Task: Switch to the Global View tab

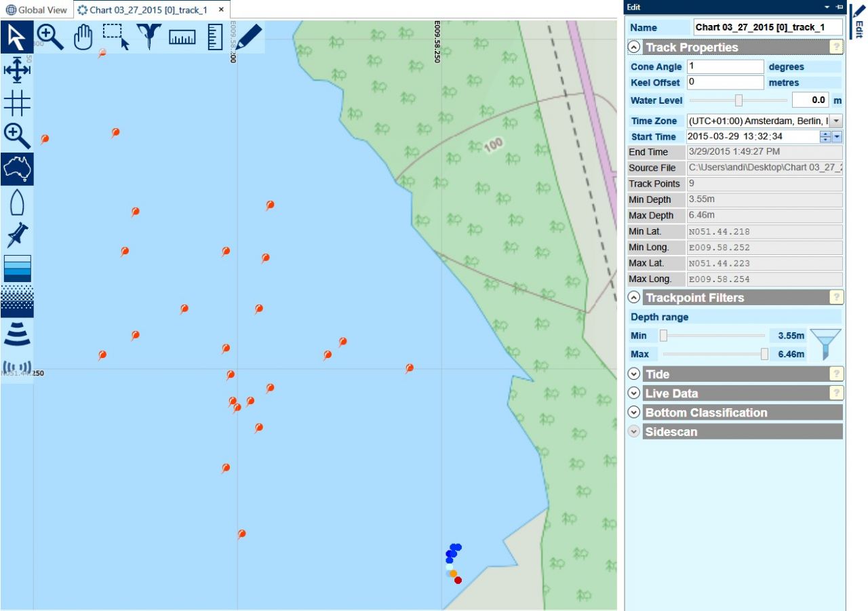Action: coord(37,10)
